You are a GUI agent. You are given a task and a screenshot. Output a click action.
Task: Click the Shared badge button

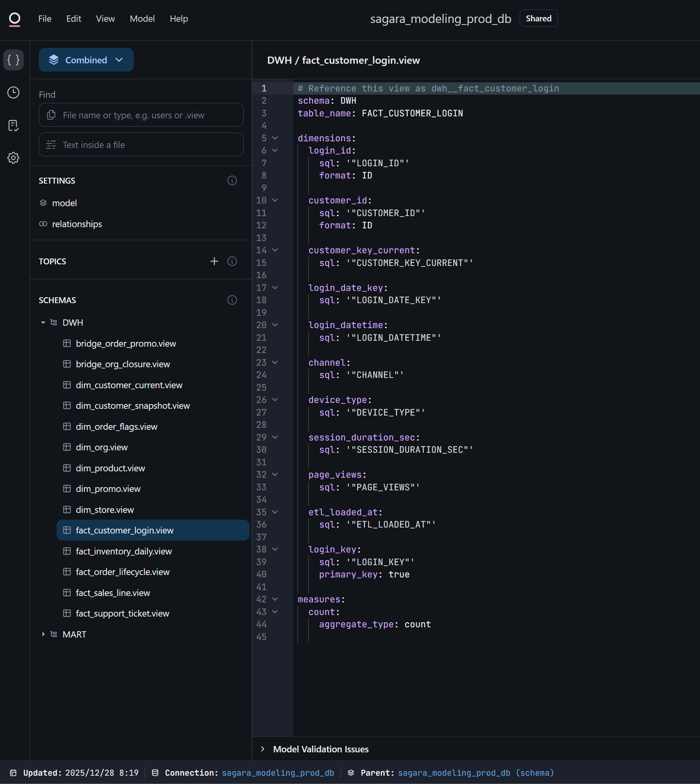pos(538,19)
